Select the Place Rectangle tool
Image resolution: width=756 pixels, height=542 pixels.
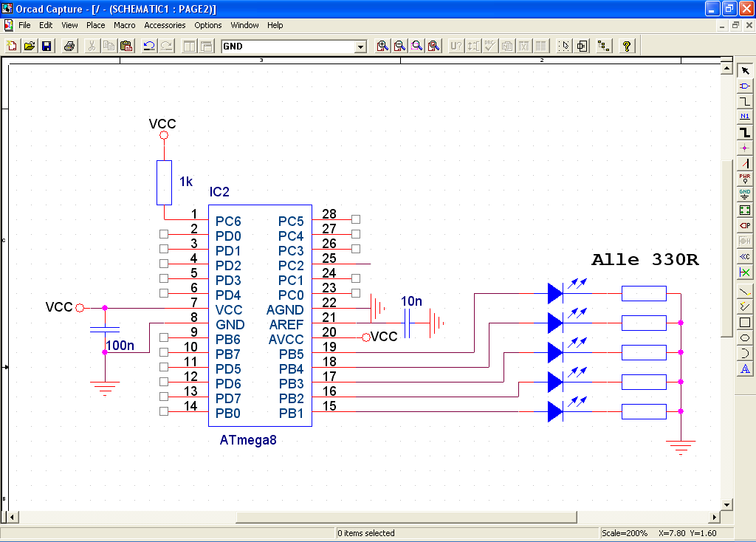[x=745, y=322]
